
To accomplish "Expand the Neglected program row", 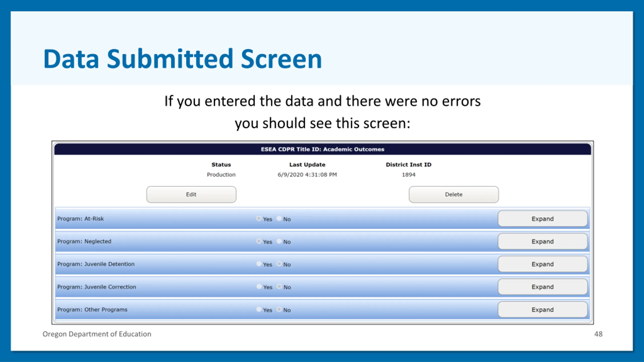I will (542, 241).
